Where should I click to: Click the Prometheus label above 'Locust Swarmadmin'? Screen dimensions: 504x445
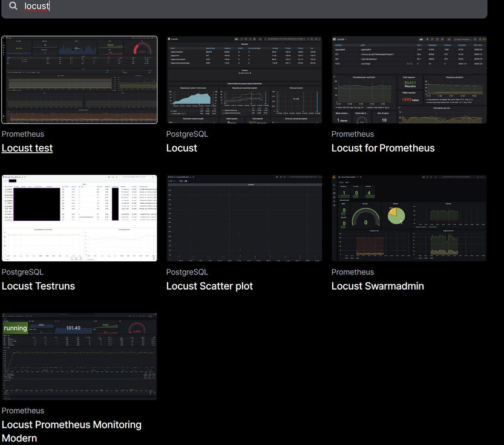pyautogui.click(x=353, y=272)
